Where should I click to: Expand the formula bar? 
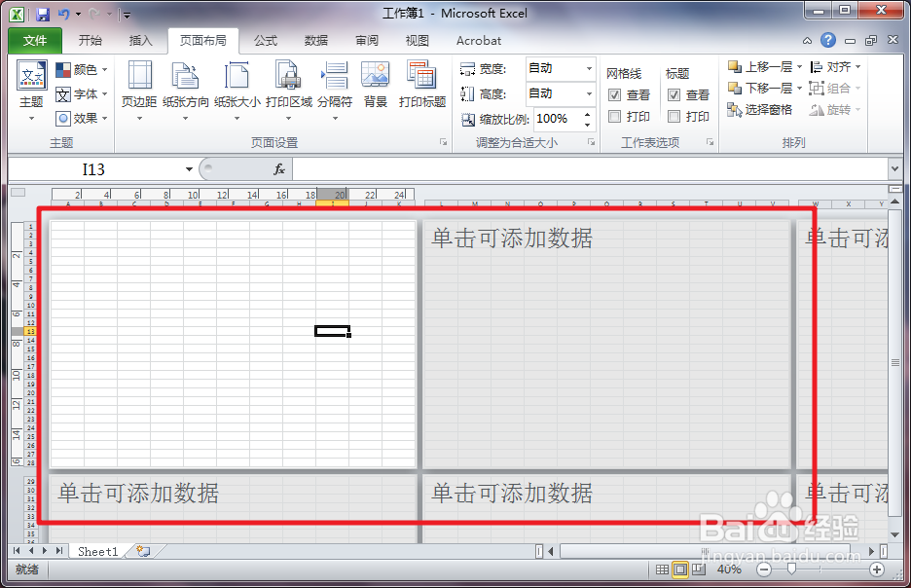(x=894, y=169)
